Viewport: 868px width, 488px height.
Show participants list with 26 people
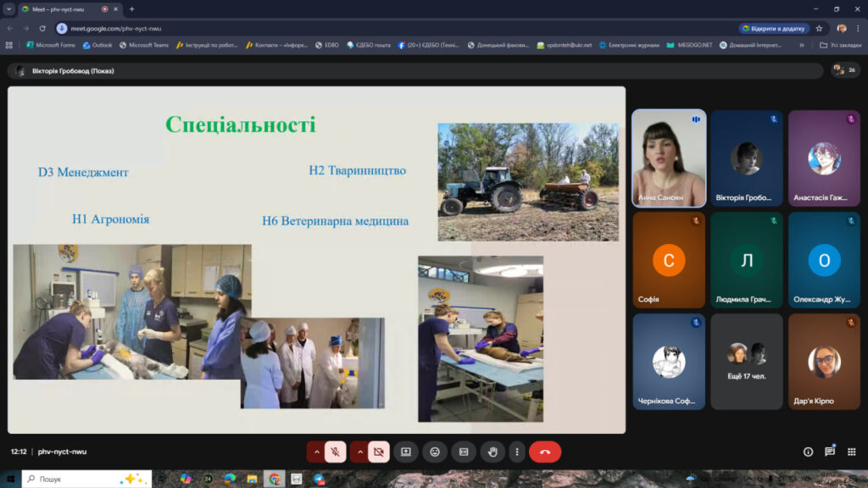pyautogui.click(x=844, y=70)
